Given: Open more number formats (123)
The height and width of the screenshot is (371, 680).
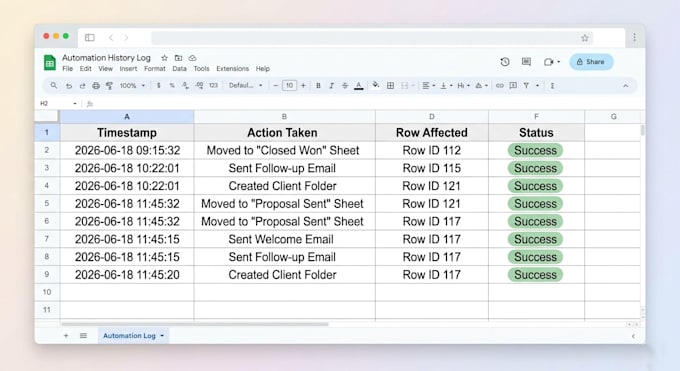Looking at the screenshot, I should (213, 85).
